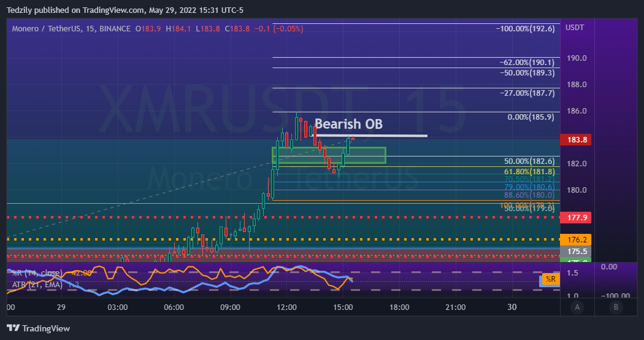Click 06:00 on the time axis
The height and width of the screenshot is (340, 644).
tap(174, 307)
